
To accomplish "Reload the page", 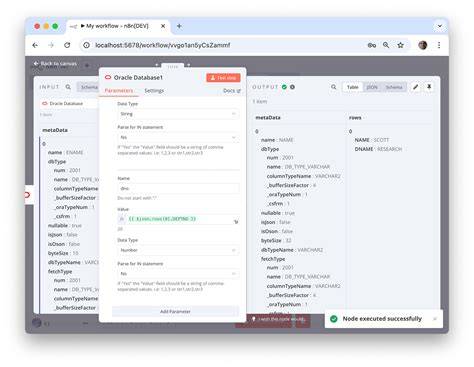I will point(67,45).
